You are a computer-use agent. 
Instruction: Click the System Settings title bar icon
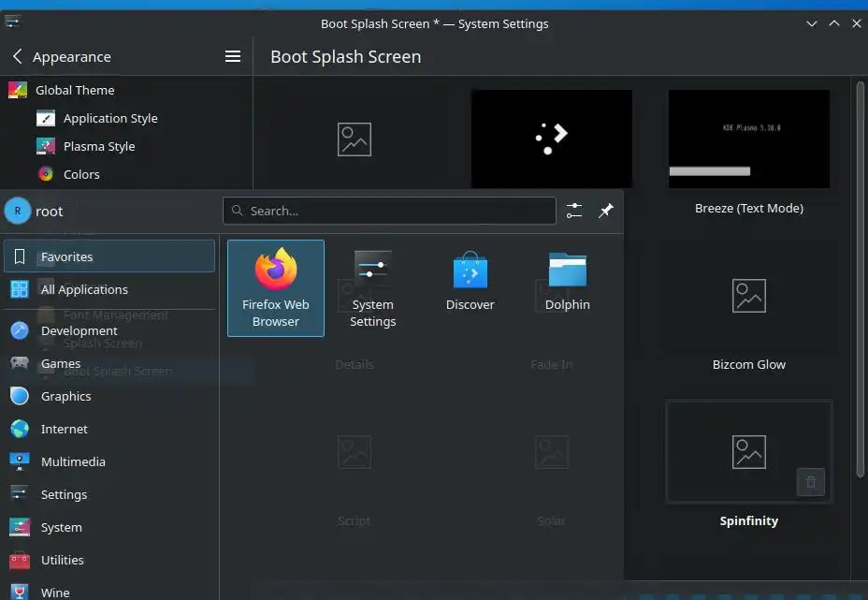(x=12, y=22)
